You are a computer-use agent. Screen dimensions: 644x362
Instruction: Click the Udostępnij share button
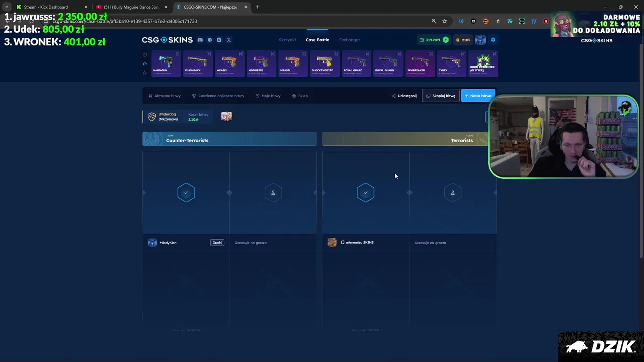coord(404,96)
